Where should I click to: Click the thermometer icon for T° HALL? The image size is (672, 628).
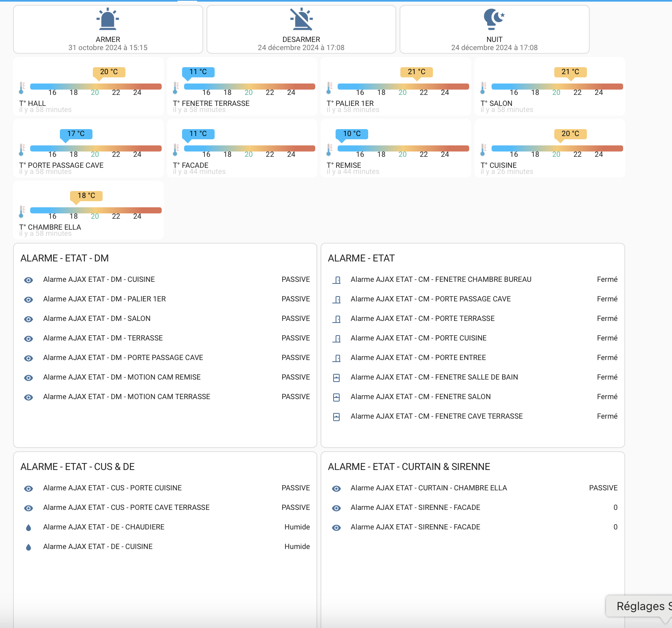click(22, 88)
